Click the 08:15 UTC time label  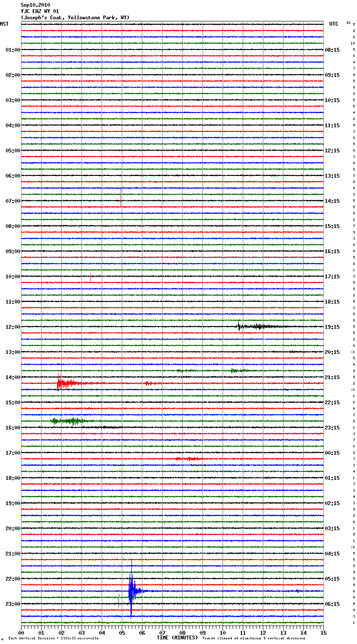click(x=332, y=50)
